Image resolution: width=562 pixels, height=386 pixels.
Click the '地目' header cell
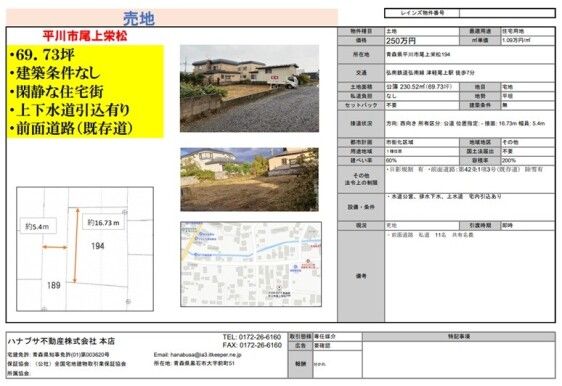480,87
